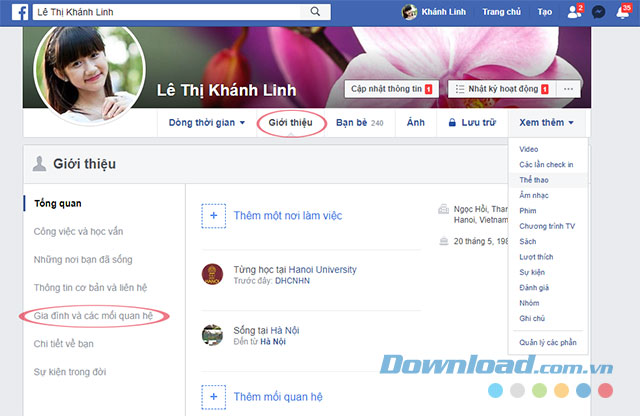Open Gia đình và các mối quan hệ
This screenshot has height=416, width=640.
(x=93, y=316)
